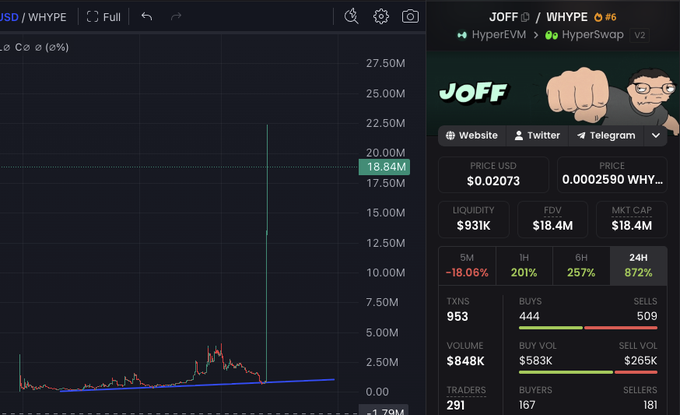Undo the last chart action
680x415 pixels.
147,17
